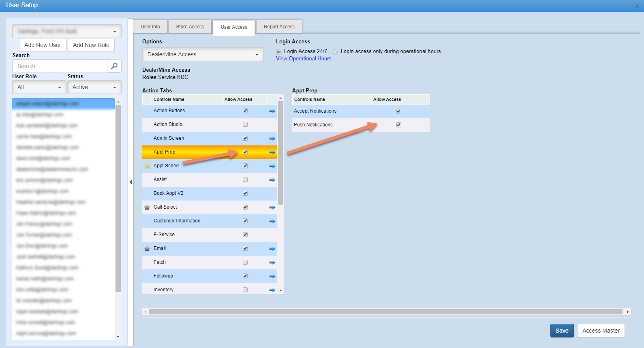
Task: Click the gray star beside Email
Action: click(x=147, y=249)
